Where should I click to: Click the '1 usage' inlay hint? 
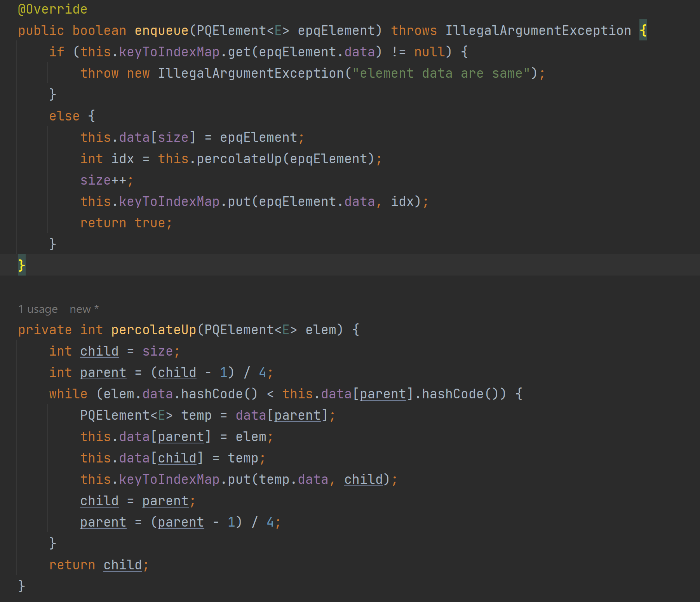(x=38, y=309)
